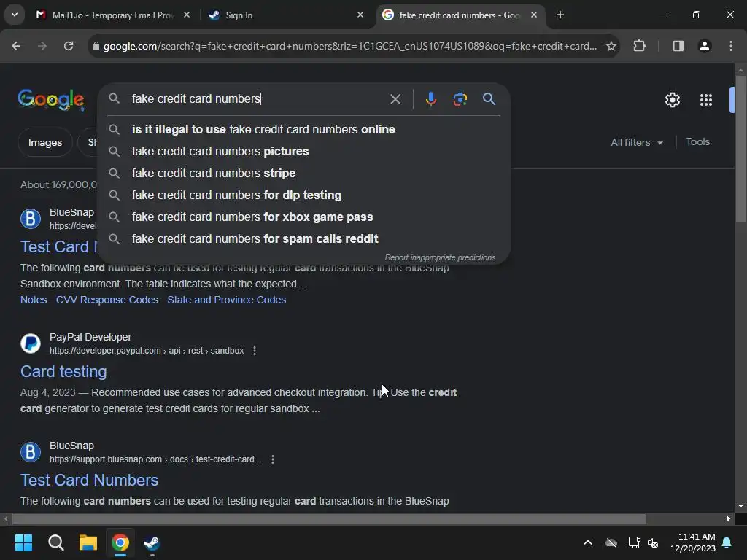Select suggestion 'fake credit card numbers pictures'
747x560 pixels.
[304, 152]
